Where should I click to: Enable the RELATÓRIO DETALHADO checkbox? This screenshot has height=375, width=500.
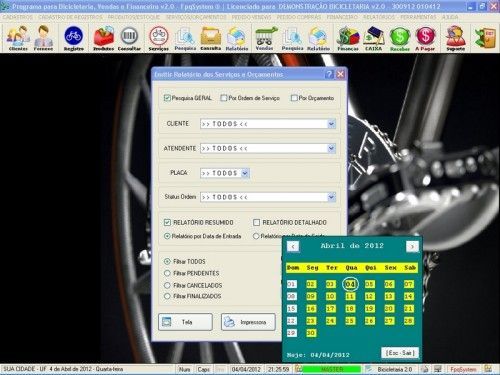pyautogui.click(x=256, y=222)
